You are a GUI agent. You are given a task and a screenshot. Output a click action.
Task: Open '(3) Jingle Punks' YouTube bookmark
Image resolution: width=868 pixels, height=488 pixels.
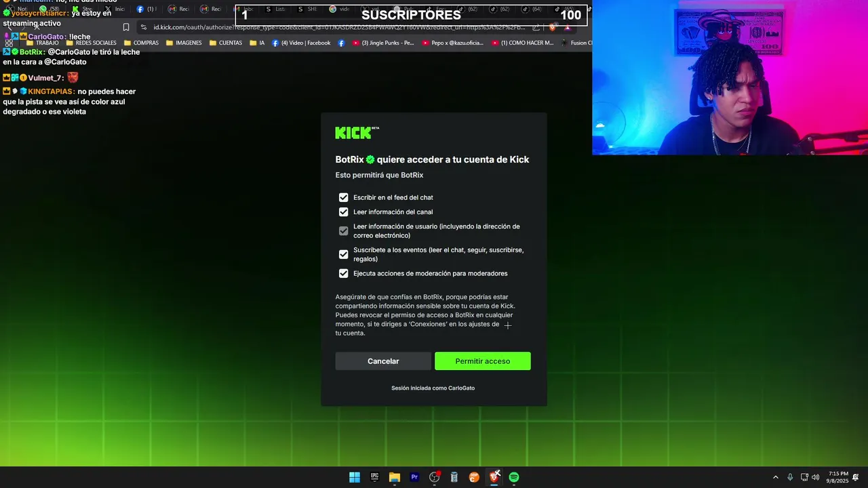[383, 43]
